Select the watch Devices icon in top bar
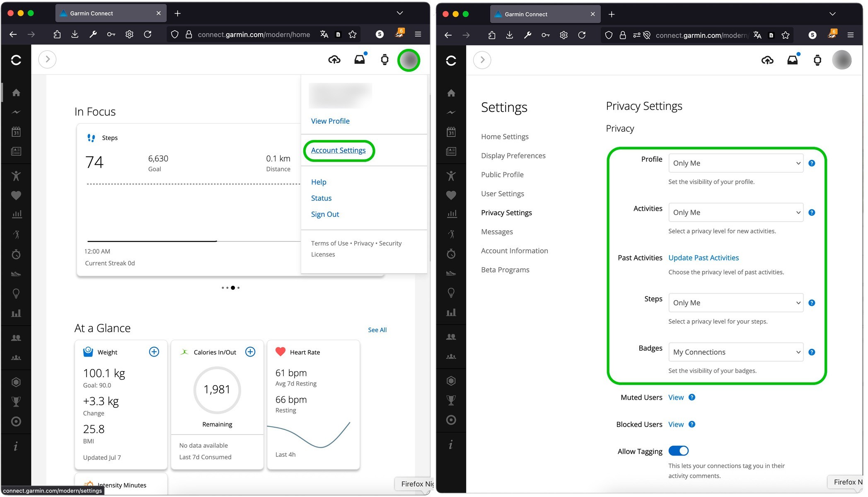The width and height of the screenshot is (868, 497). (x=384, y=59)
